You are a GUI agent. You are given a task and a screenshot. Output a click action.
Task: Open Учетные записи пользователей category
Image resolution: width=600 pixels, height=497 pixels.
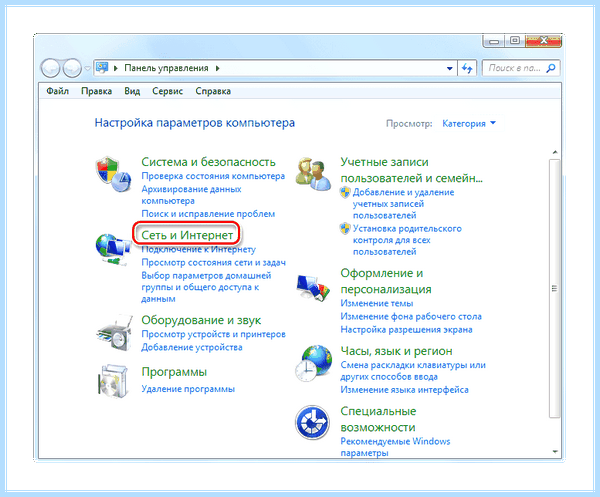411,170
